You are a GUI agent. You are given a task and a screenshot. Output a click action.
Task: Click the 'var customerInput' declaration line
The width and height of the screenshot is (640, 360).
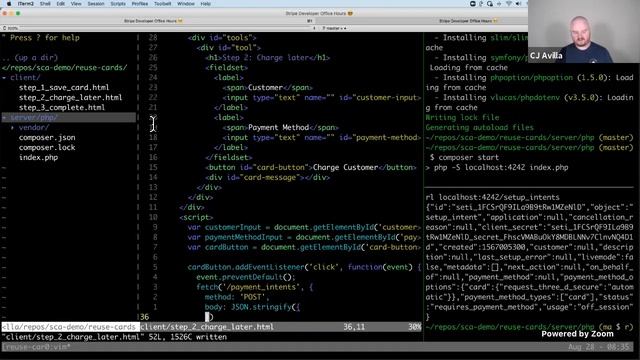(304, 227)
